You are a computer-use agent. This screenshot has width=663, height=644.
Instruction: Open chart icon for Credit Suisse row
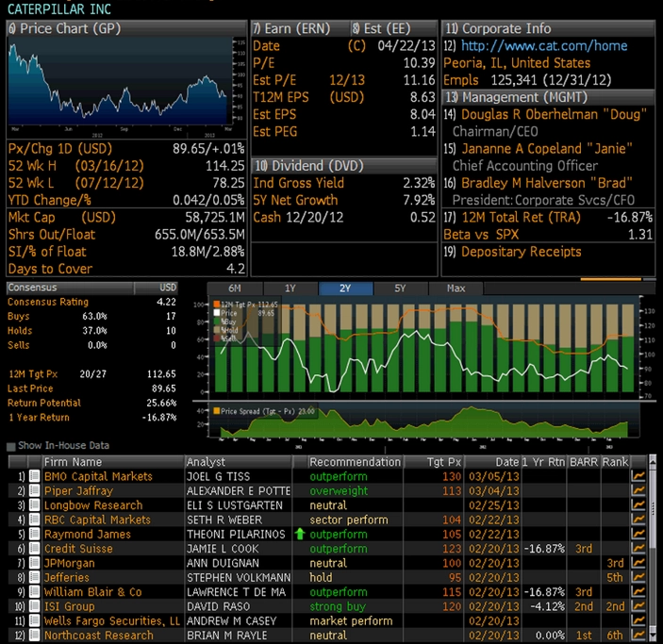click(x=638, y=549)
